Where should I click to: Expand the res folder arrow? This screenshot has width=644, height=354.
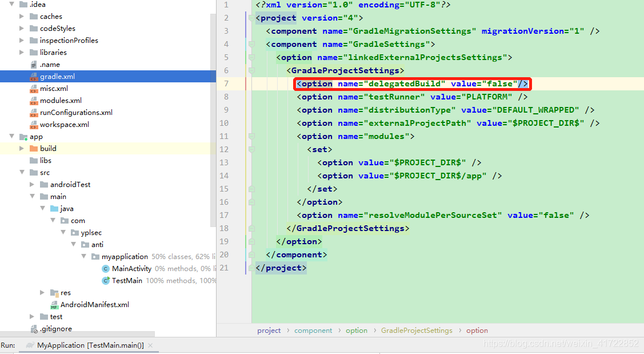[42, 292]
